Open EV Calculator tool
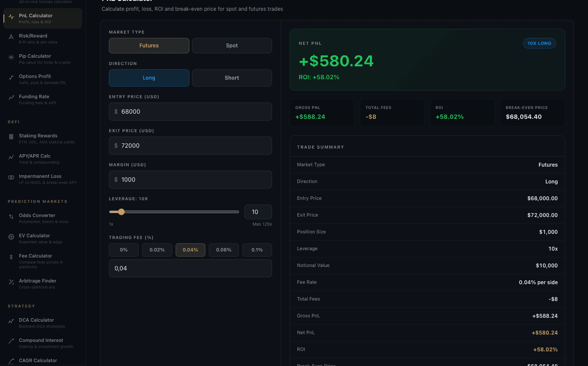The width and height of the screenshot is (588, 366). pos(43,239)
